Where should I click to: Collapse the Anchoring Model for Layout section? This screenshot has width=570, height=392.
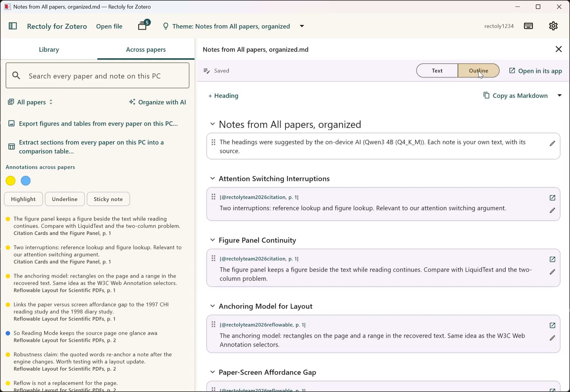(212, 306)
